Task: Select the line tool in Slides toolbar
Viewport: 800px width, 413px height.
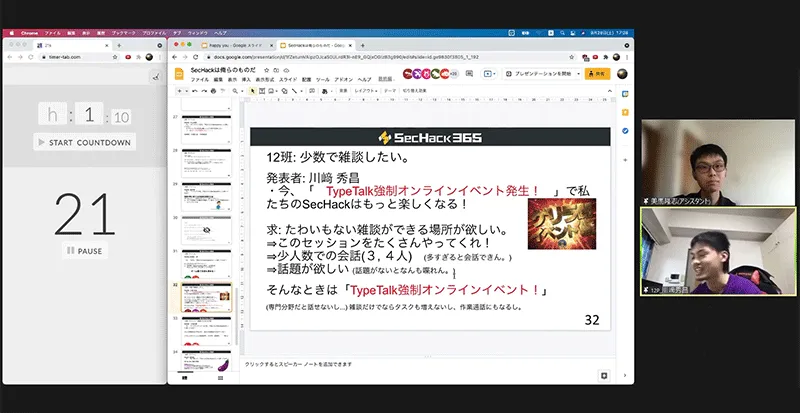Action: click(x=295, y=91)
